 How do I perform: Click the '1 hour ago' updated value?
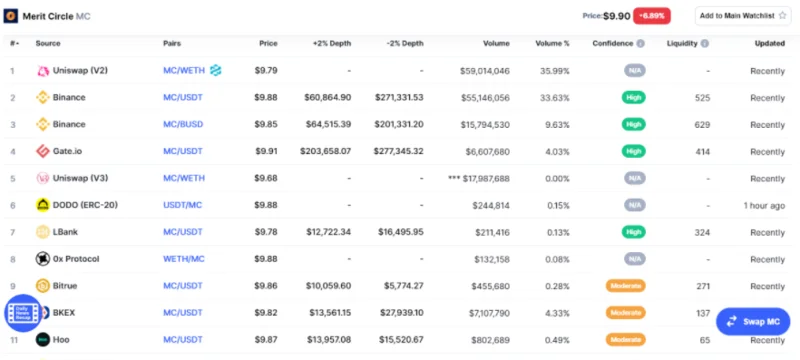(x=764, y=205)
